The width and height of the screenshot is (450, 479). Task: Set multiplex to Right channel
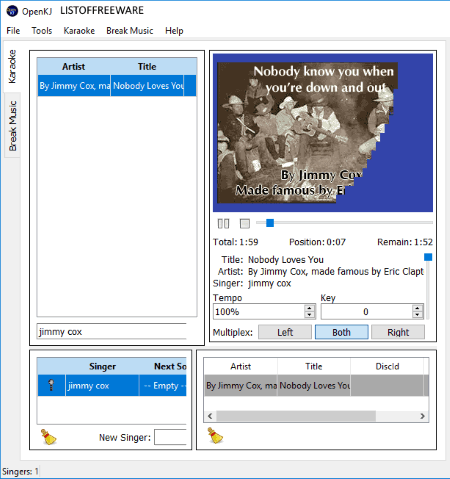pos(398,332)
